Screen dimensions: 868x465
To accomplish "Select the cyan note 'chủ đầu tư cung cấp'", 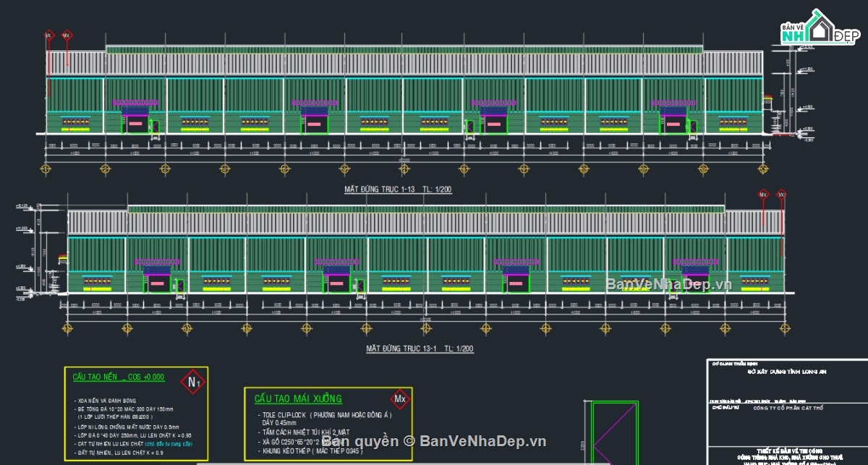I will [168, 443].
